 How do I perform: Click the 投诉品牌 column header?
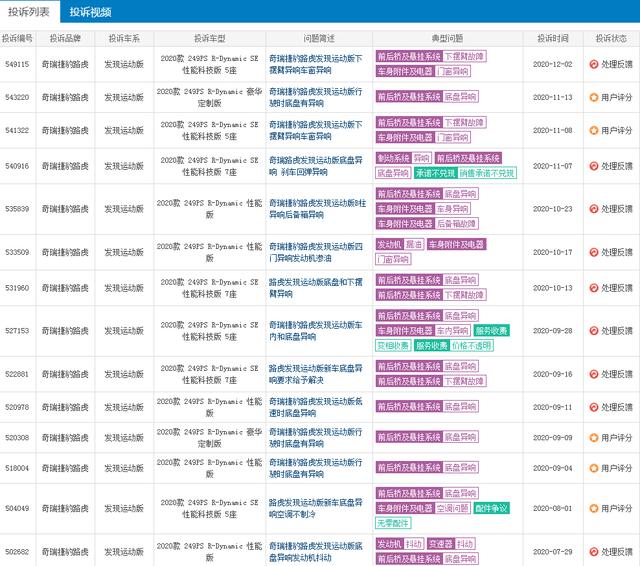[65, 39]
